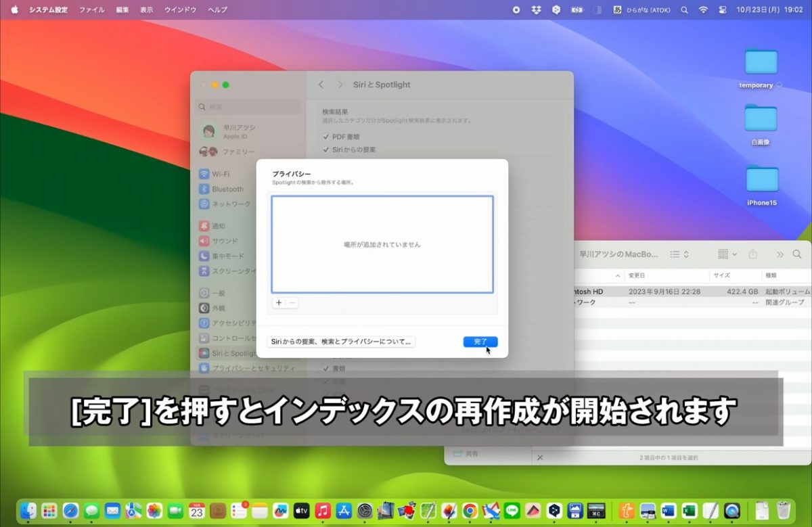
Task: Open the Dropbox menu bar icon
Action: pyautogui.click(x=537, y=10)
